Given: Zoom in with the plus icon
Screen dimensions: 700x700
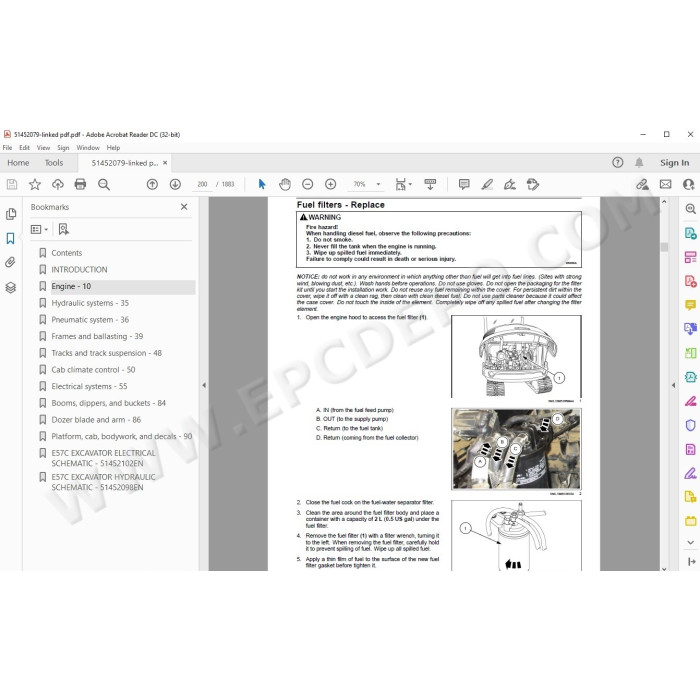Looking at the screenshot, I should 330,184.
